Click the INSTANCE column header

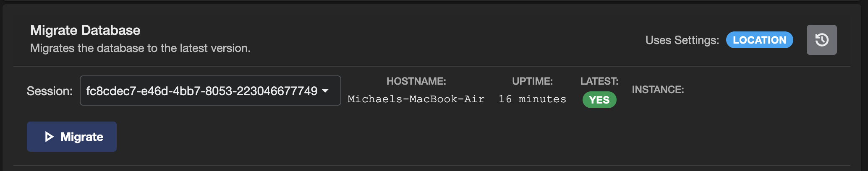[658, 90]
